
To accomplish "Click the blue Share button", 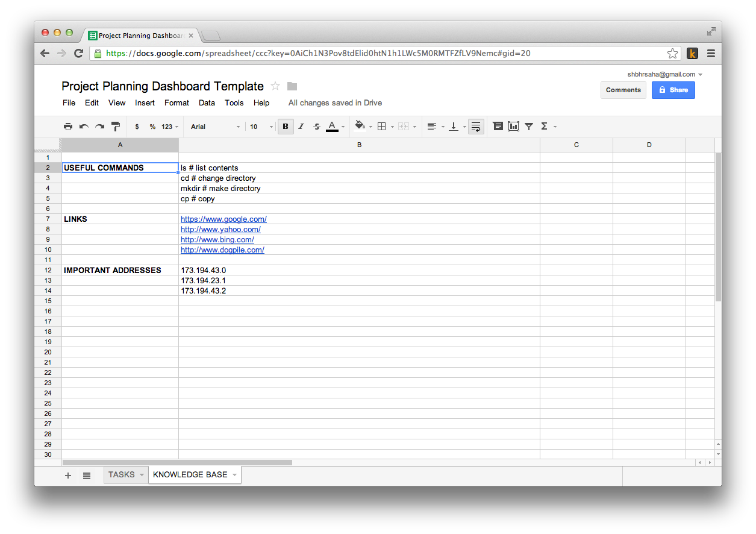I will coord(673,90).
